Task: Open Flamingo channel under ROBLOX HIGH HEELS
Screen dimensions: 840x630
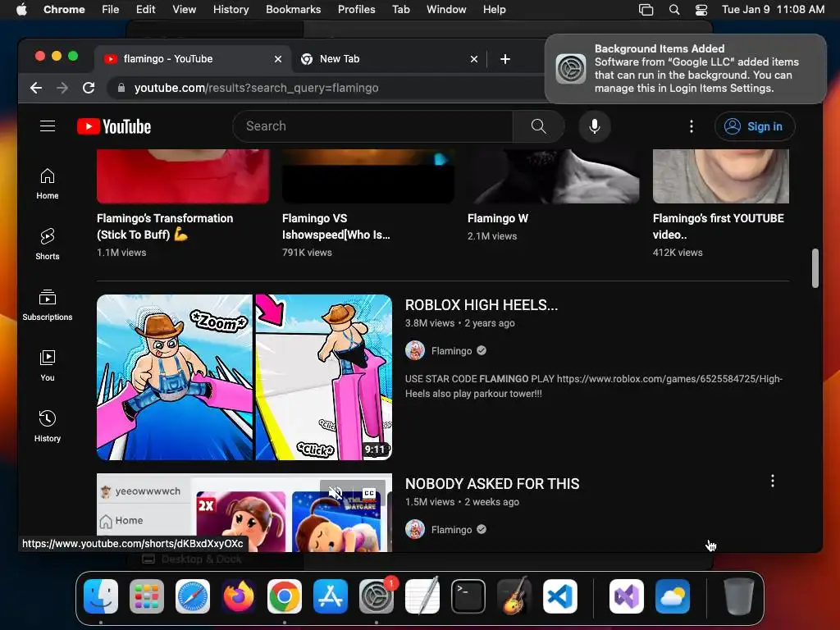Action: (x=452, y=351)
